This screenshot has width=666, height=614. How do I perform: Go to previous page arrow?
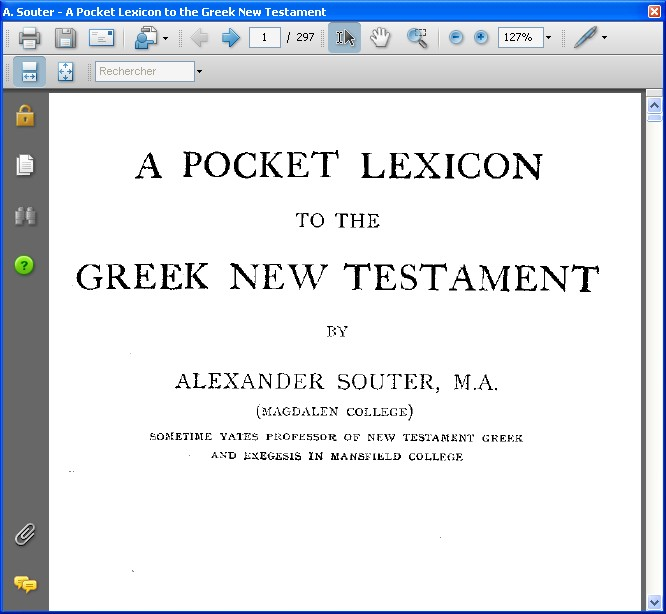(x=199, y=38)
